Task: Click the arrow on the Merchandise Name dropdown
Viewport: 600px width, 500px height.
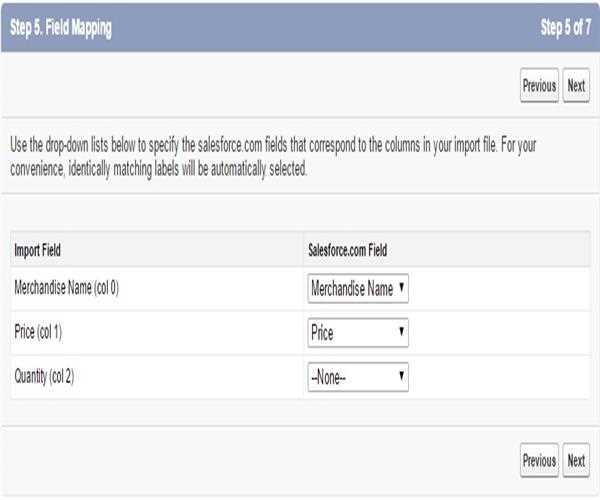Action: coord(401,289)
